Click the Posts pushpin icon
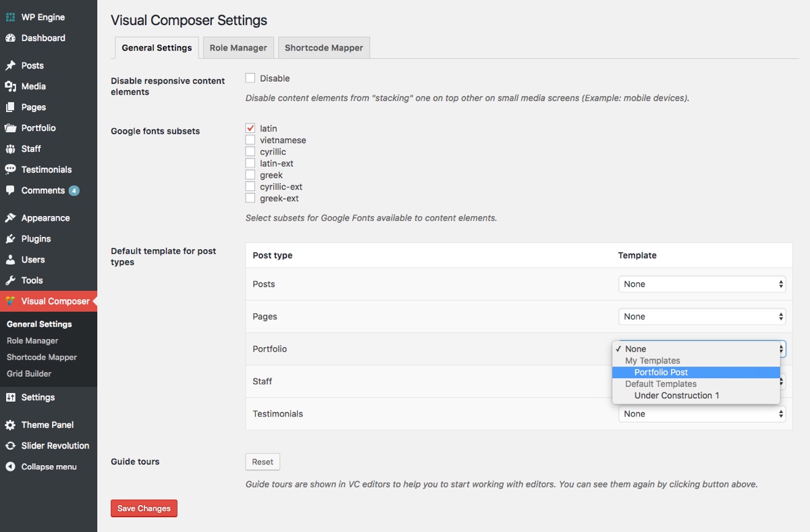 click(10, 66)
